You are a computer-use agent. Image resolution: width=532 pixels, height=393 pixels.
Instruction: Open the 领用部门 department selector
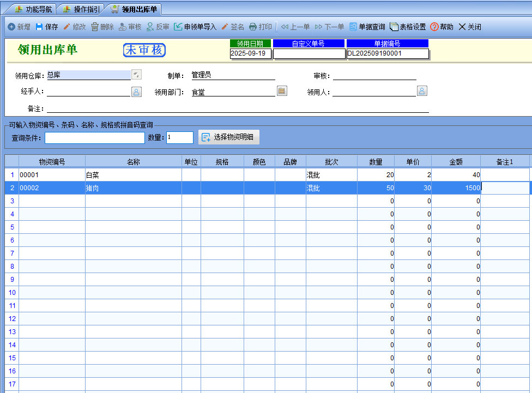pos(282,91)
